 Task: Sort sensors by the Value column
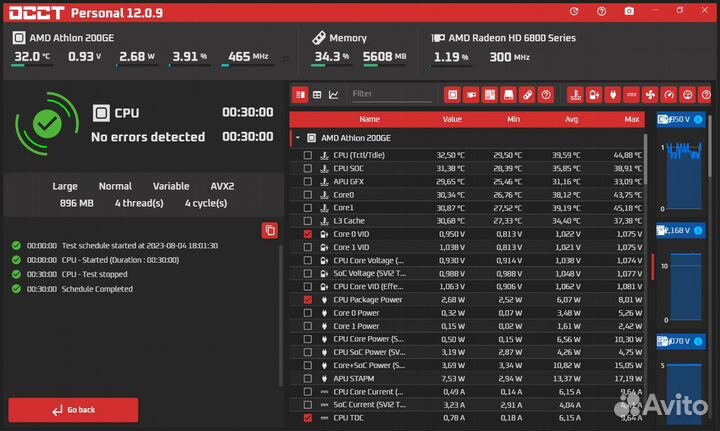pos(452,119)
